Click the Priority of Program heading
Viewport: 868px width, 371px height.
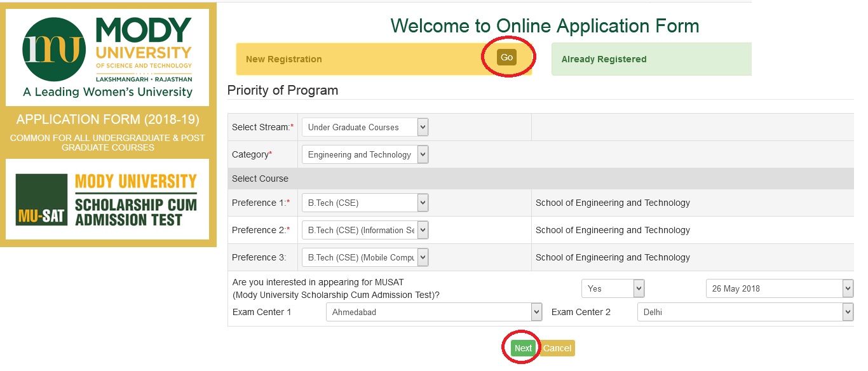click(283, 90)
